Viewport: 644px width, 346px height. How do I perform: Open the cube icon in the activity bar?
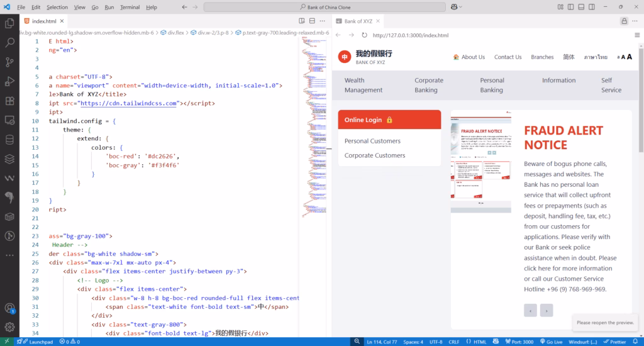point(9,216)
